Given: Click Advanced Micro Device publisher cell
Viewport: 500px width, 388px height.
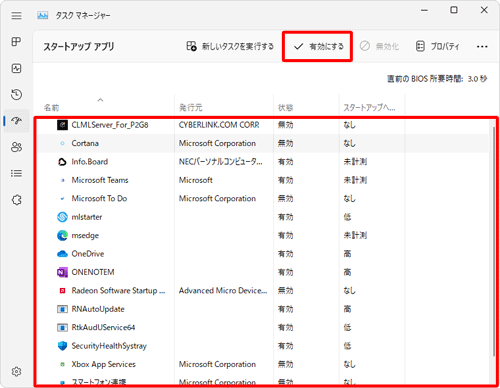Looking at the screenshot, I should point(223,291).
